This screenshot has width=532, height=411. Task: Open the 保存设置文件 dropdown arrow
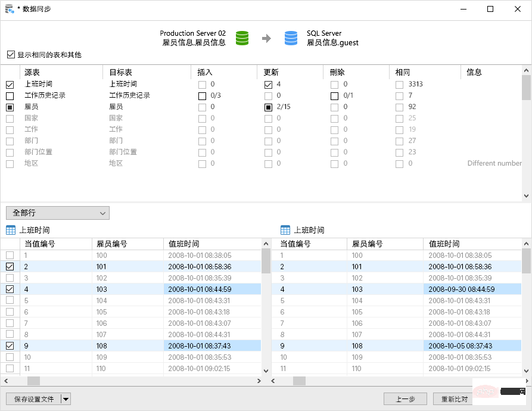tap(66, 399)
